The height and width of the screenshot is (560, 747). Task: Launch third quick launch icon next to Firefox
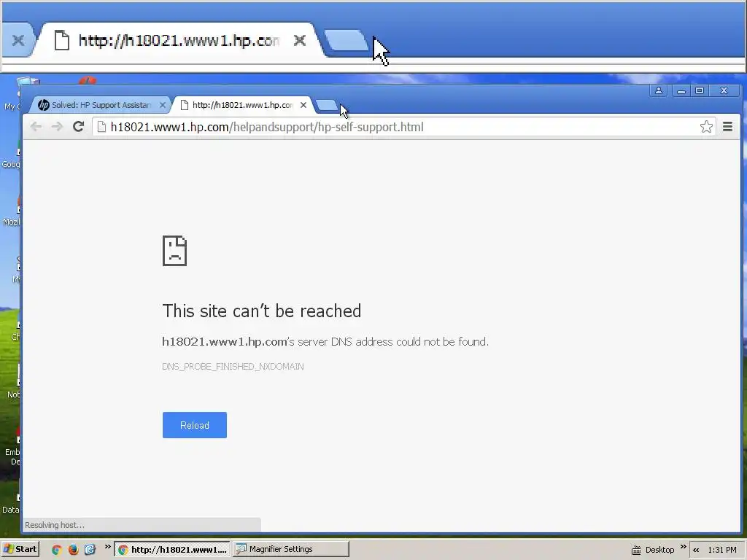coord(90,550)
